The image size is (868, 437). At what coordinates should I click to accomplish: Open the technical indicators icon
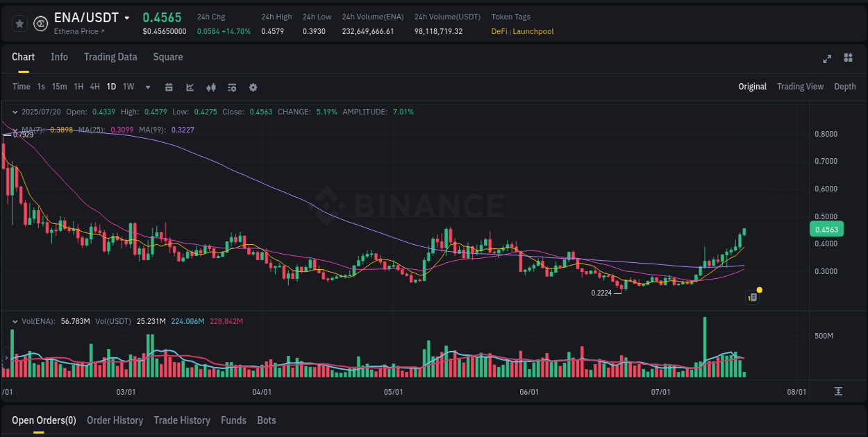coord(232,87)
